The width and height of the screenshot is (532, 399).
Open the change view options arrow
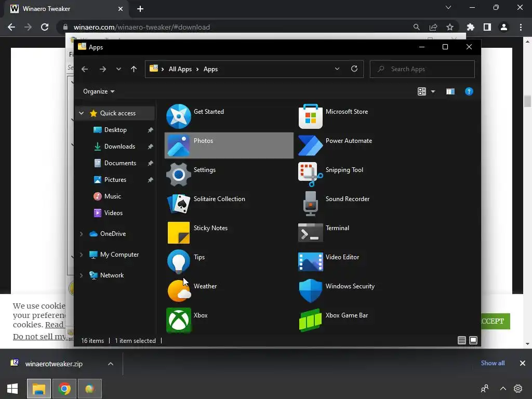point(433,91)
